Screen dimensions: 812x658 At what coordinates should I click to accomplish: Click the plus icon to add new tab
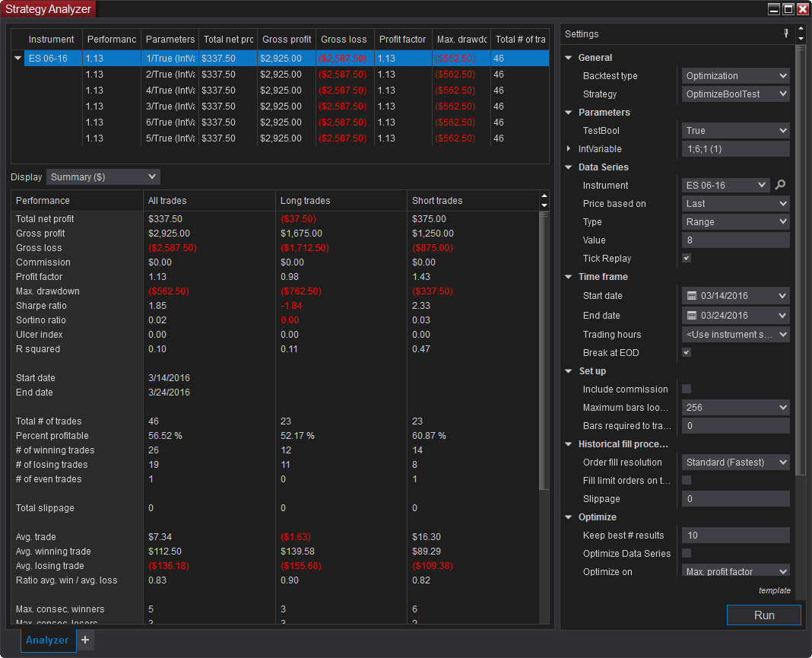[x=85, y=640]
